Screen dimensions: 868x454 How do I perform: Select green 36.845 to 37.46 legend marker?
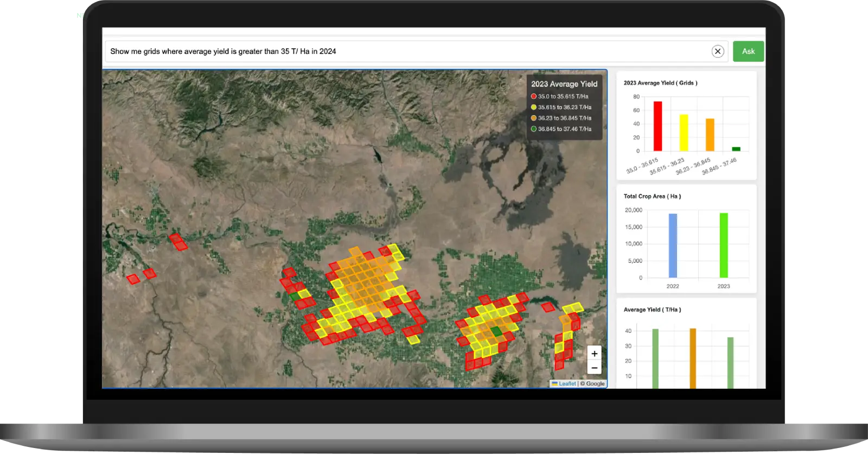(534, 129)
